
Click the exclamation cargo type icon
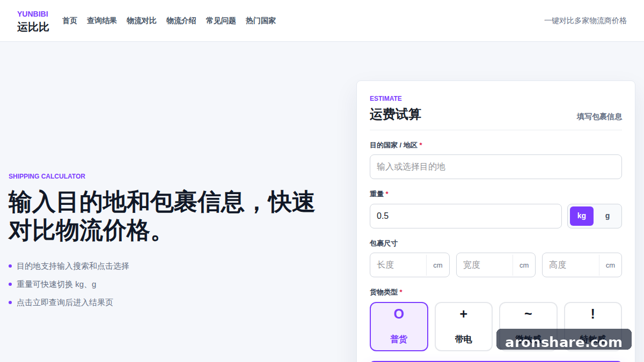point(593,314)
